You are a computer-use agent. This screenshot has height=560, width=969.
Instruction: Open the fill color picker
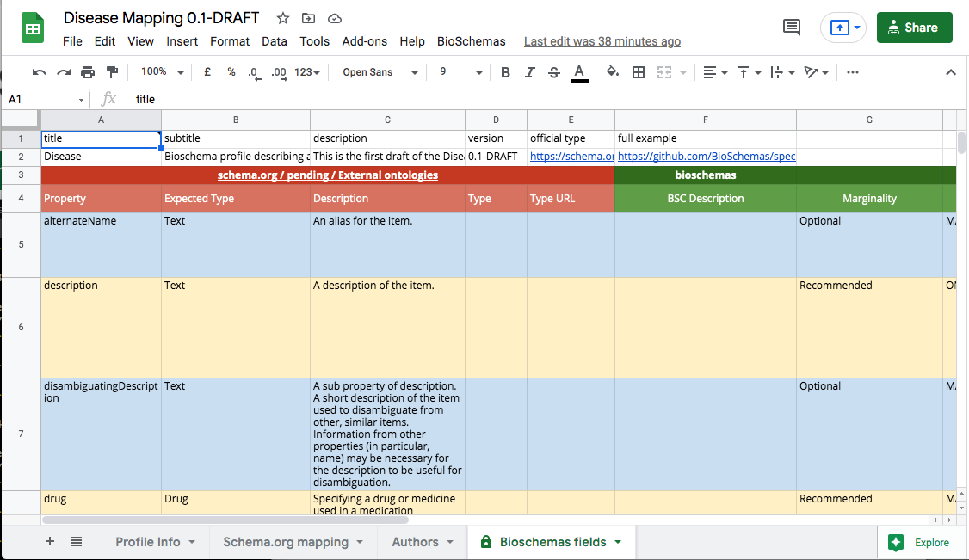[x=612, y=72]
